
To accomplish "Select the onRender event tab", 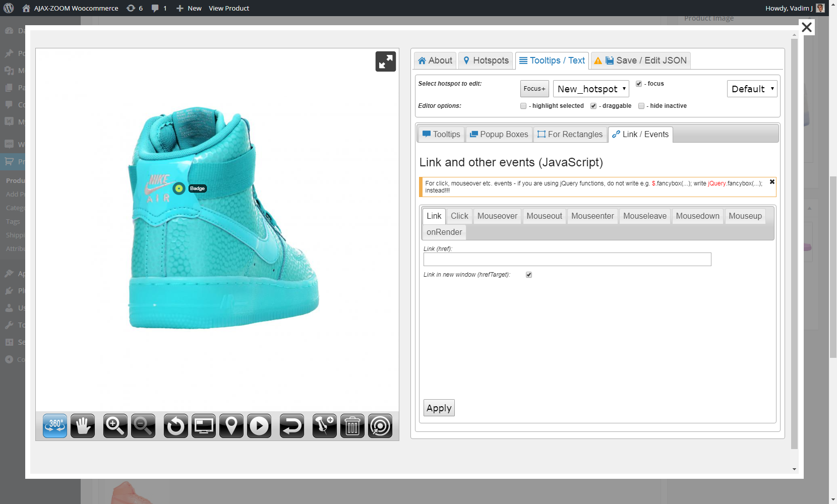I will pos(444,232).
